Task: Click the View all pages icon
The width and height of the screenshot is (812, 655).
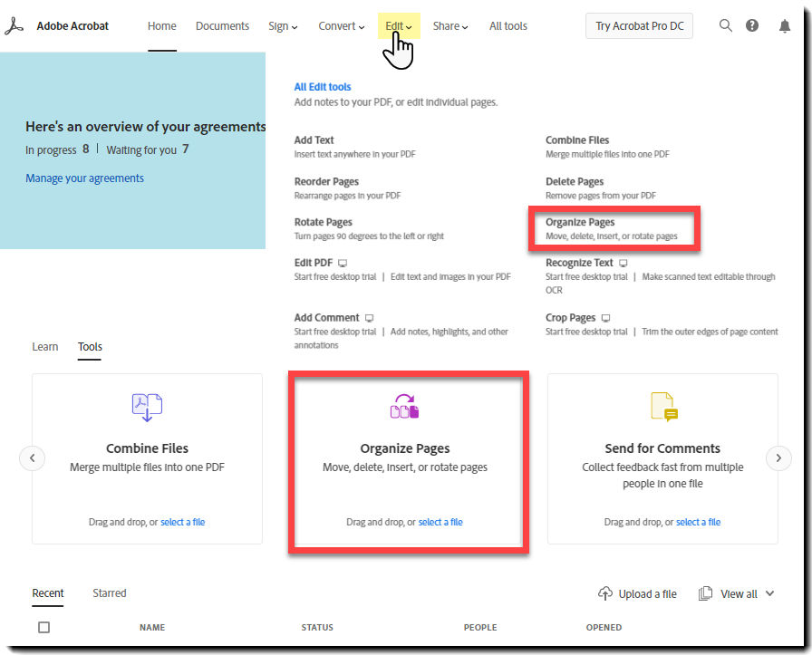Action: point(705,593)
